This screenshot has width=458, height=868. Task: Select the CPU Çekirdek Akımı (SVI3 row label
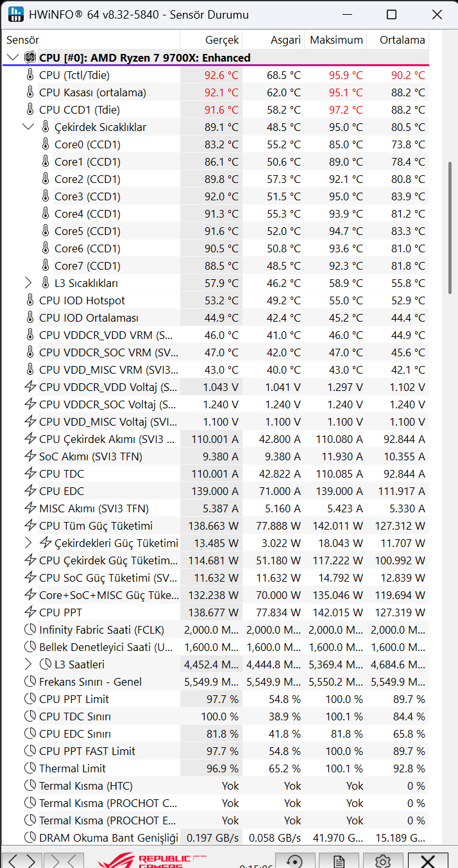106,439
